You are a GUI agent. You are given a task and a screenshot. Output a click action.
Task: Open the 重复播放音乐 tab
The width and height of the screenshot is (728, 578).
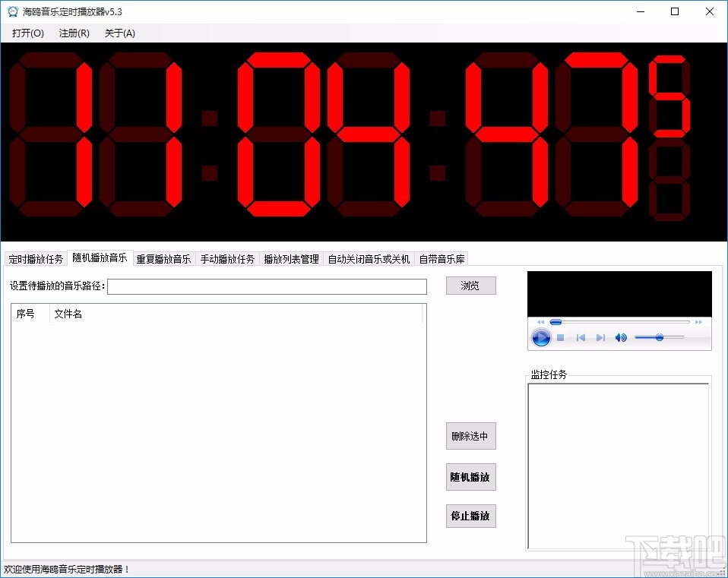161,258
